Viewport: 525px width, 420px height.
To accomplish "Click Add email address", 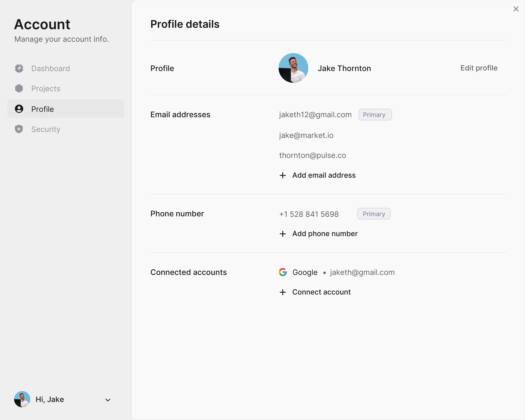I will pos(324,175).
